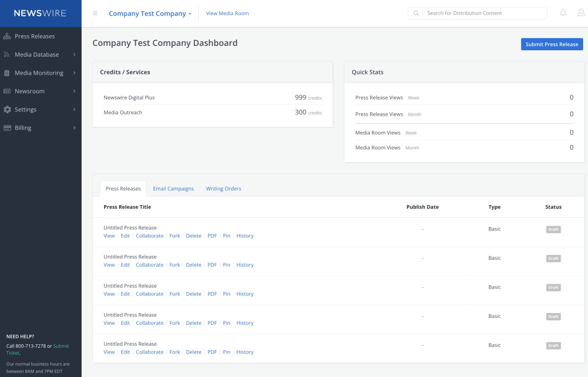Click PDF on the third Untitled Press Release
The height and width of the screenshot is (377, 588).
[x=212, y=294]
